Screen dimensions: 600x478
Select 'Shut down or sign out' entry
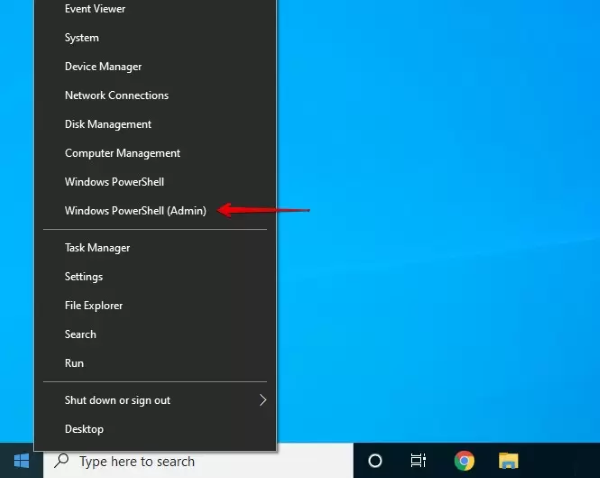click(155, 400)
